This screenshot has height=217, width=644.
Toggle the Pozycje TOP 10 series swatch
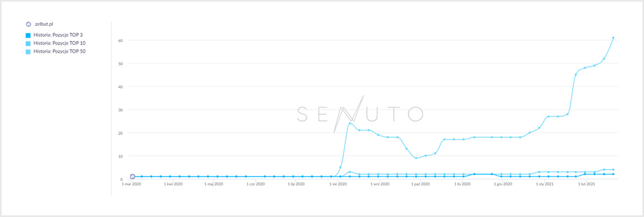pos(28,43)
